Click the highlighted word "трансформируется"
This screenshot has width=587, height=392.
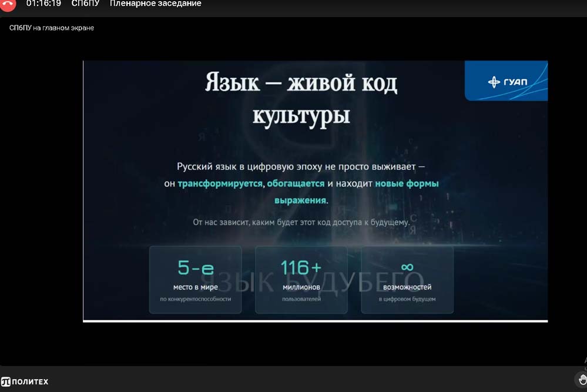click(x=220, y=183)
